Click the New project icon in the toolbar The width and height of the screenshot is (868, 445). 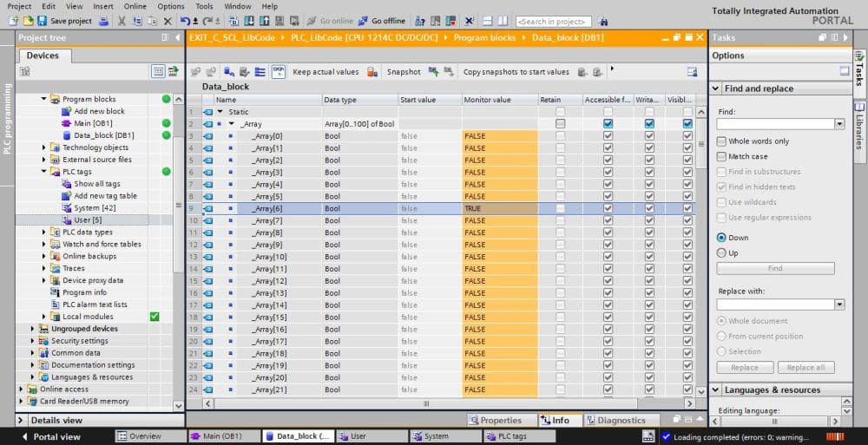(14, 21)
